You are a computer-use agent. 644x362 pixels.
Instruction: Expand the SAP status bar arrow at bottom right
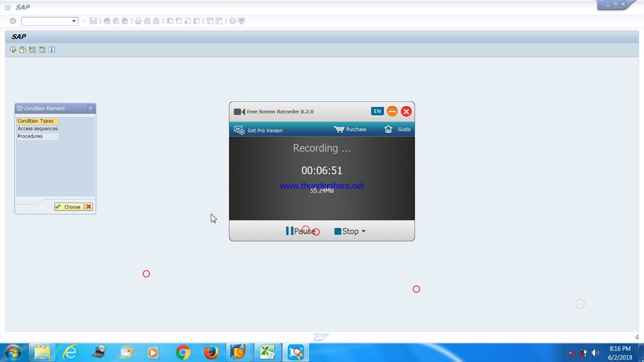tap(636, 337)
